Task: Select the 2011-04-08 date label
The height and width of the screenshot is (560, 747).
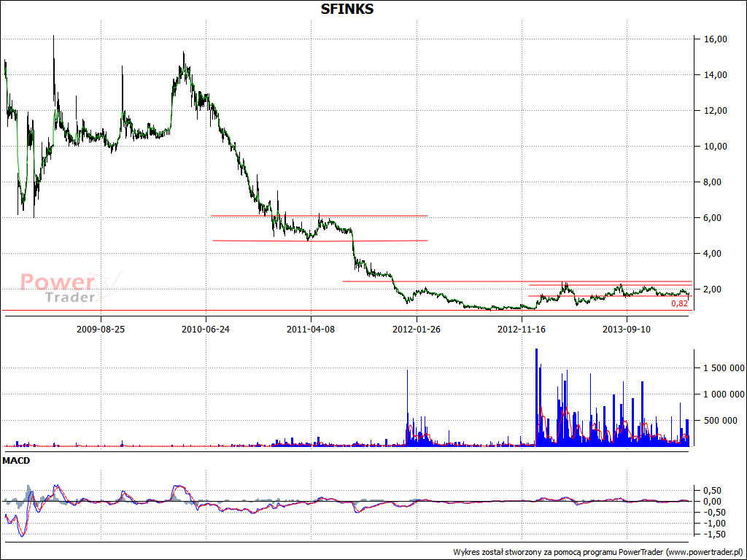Action: (x=311, y=329)
